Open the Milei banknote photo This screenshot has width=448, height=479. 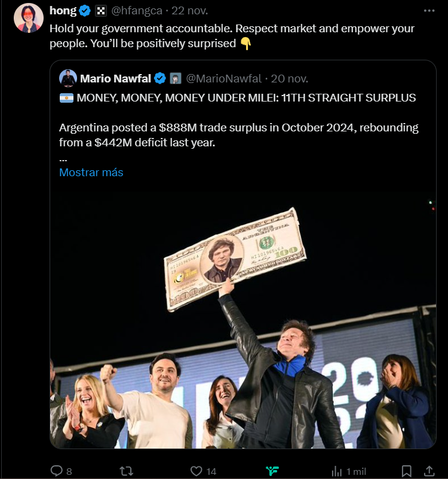(243, 317)
